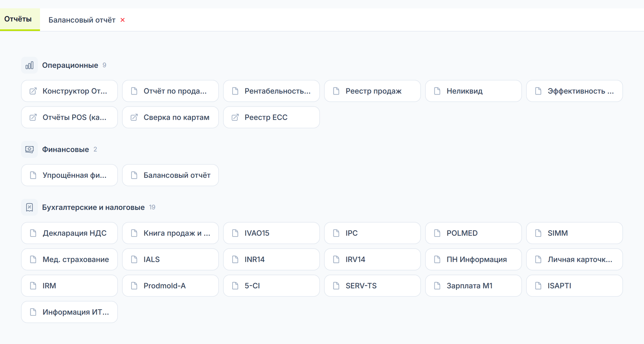Open the Личная карточк… report
This screenshot has height=344, width=644.
574,259
